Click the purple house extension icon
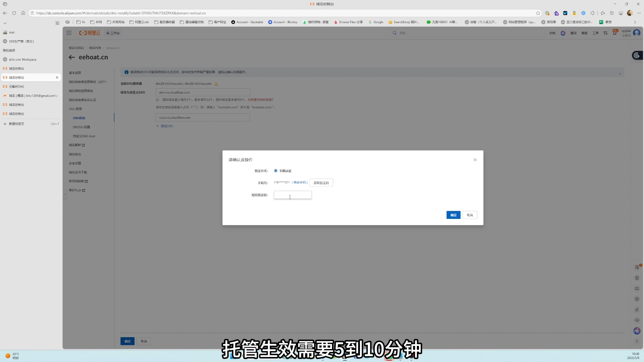Image resolution: width=644 pixels, height=362 pixels. tap(556, 13)
